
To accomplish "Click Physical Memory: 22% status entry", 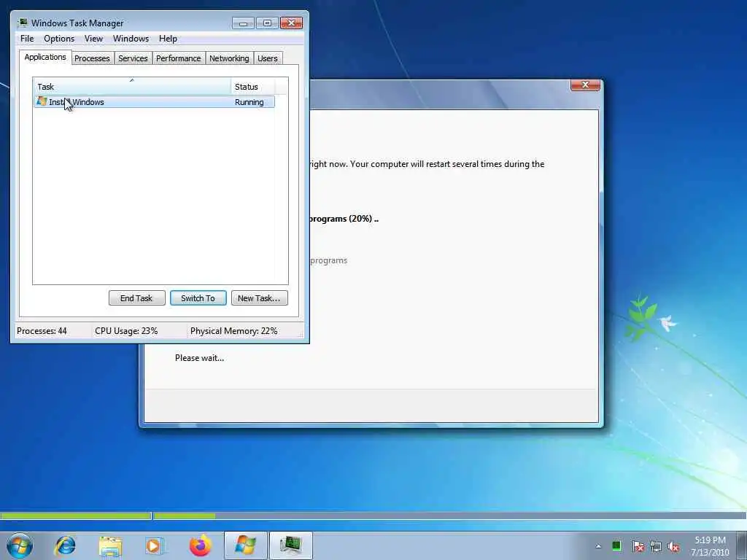I will 234,331.
